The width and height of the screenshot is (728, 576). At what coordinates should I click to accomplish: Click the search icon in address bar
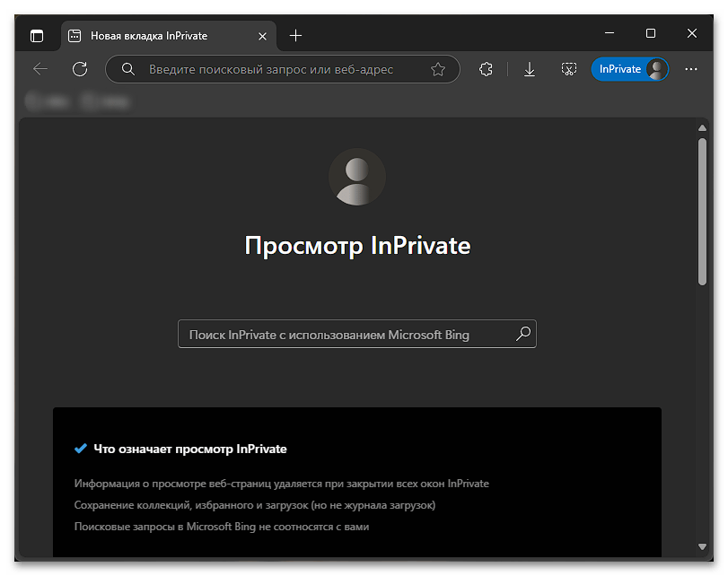click(128, 70)
